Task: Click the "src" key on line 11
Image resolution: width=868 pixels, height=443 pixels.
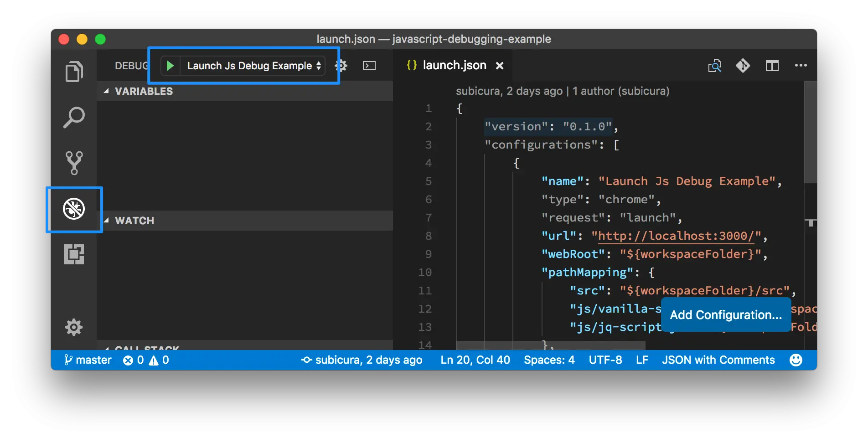Action: pyautogui.click(x=587, y=290)
